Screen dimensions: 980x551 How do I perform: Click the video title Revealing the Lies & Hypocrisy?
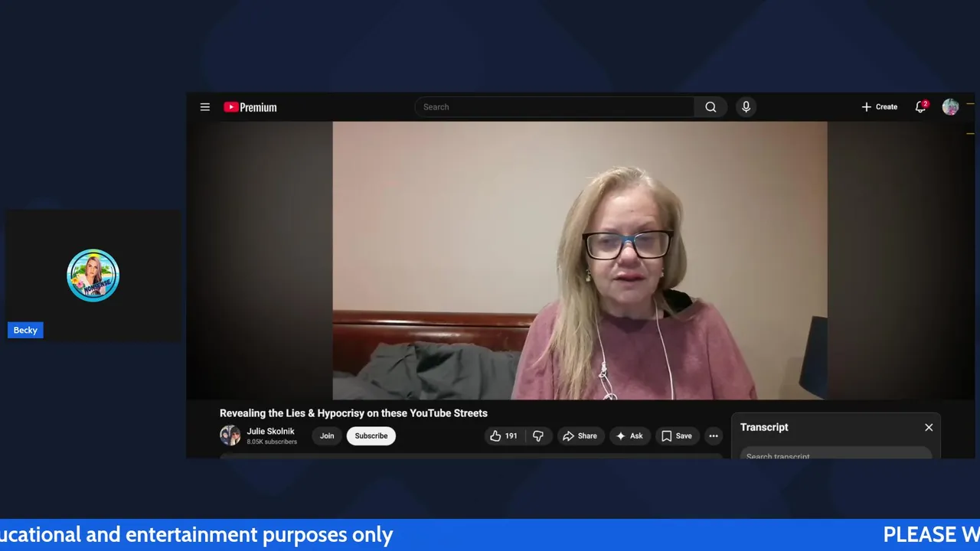(354, 413)
